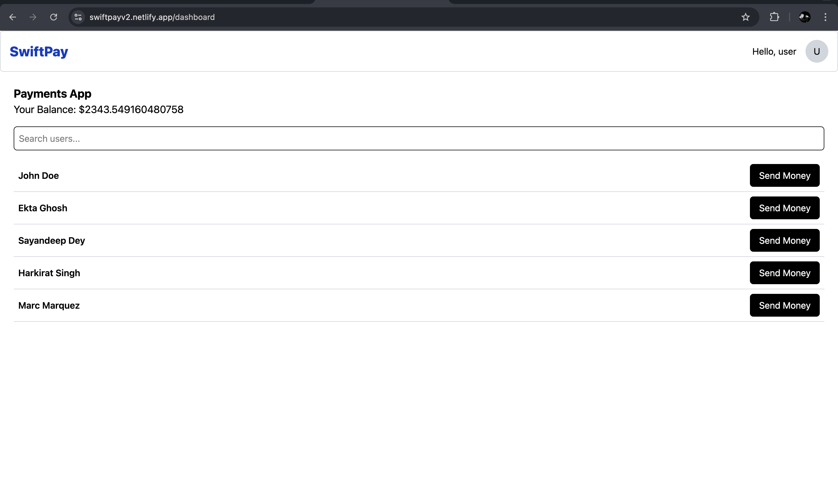The height and width of the screenshot is (504, 838).
Task: Select the Harkirat Singh user name
Action: point(49,273)
